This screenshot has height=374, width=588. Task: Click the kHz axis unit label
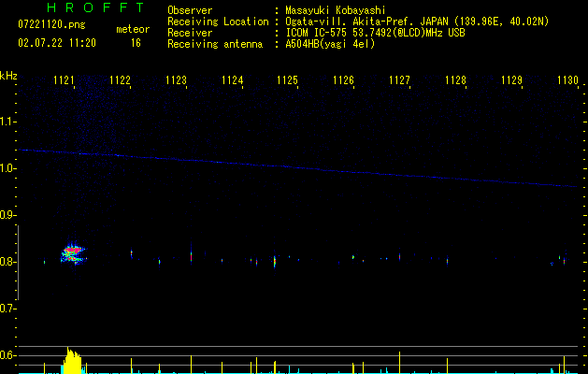pyautogui.click(x=8, y=76)
